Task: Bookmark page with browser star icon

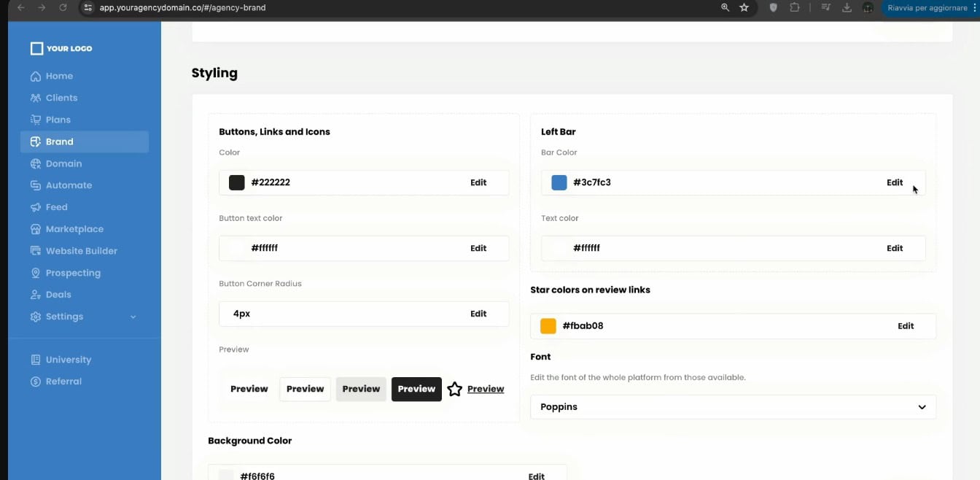Action: (744, 7)
